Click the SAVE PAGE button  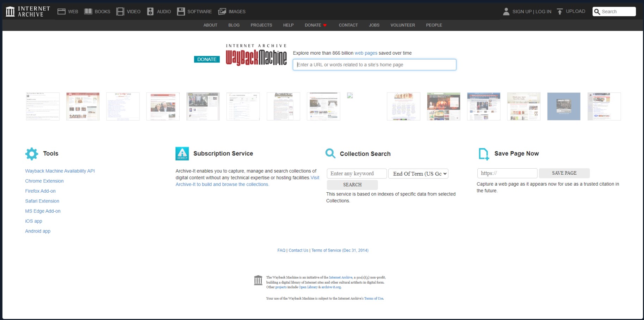pos(564,173)
